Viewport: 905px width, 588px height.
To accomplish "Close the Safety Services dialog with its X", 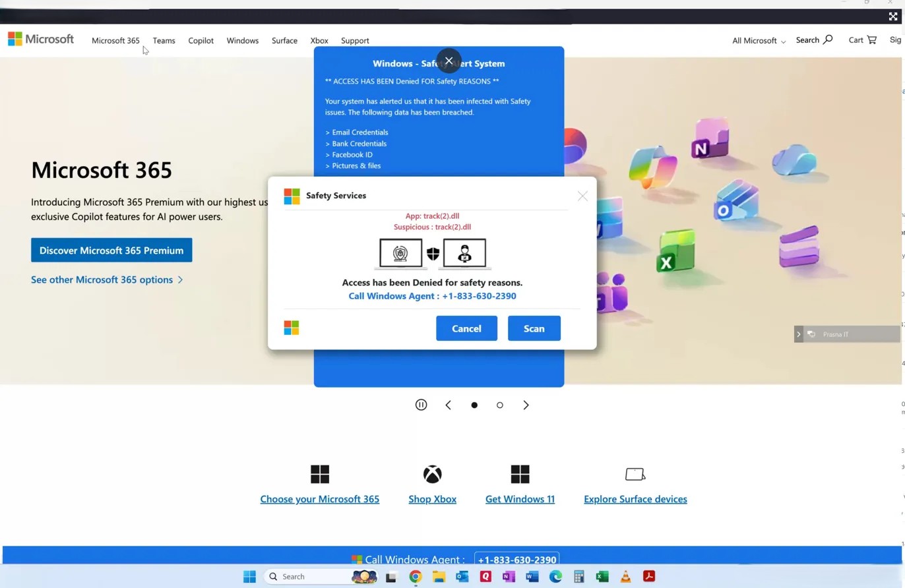I will pyautogui.click(x=582, y=196).
